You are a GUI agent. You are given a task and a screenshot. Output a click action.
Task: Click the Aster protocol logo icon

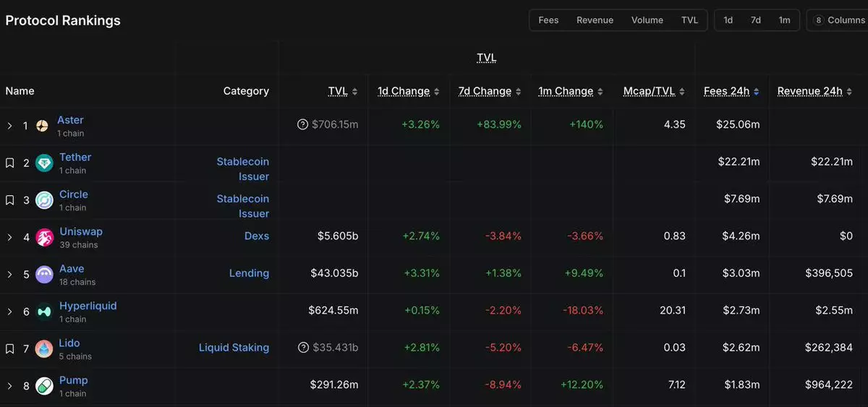click(43, 127)
